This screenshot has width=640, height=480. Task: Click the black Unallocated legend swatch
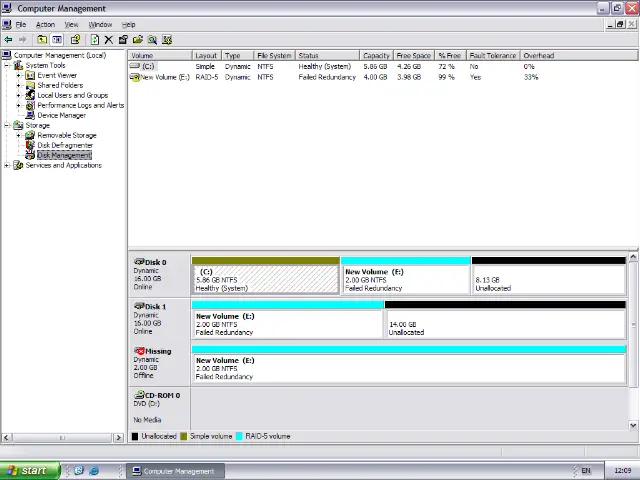[135, 436]
